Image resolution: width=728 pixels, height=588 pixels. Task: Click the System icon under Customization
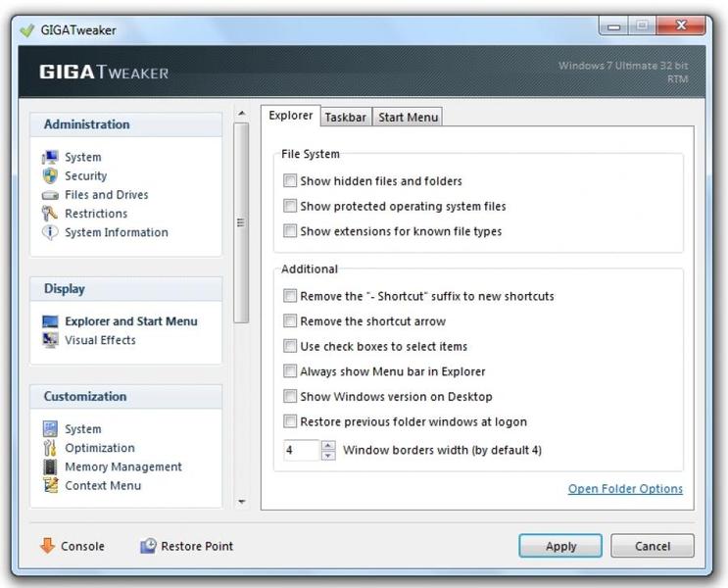coord(50,428)
